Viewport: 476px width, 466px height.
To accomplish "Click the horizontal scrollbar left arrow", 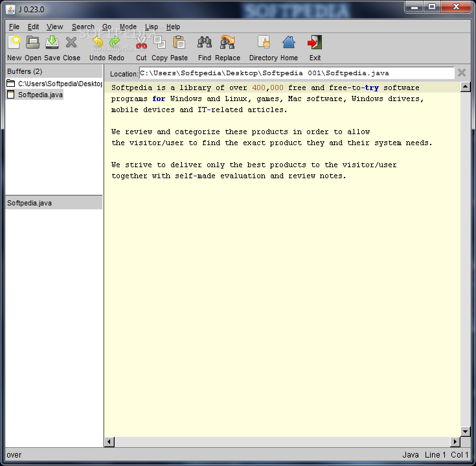I will [x=109, y=441].
